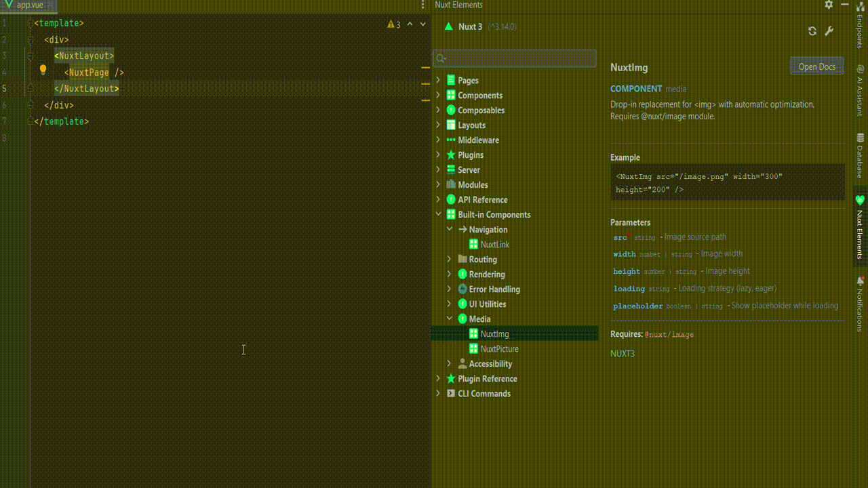Click the warning triangle showing 3 problems
The width and height of the screenshot is (868, 488).
coord(391,24)
